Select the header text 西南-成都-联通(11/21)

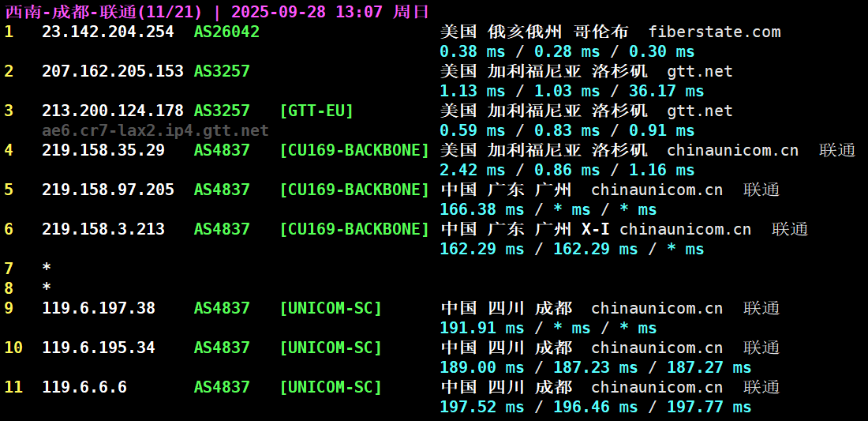click(x=105, y=12)
